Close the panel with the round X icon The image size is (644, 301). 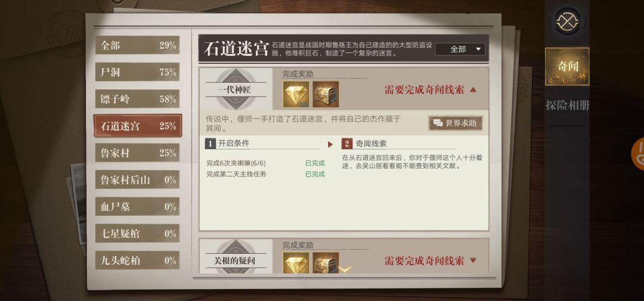coord(568,21)
